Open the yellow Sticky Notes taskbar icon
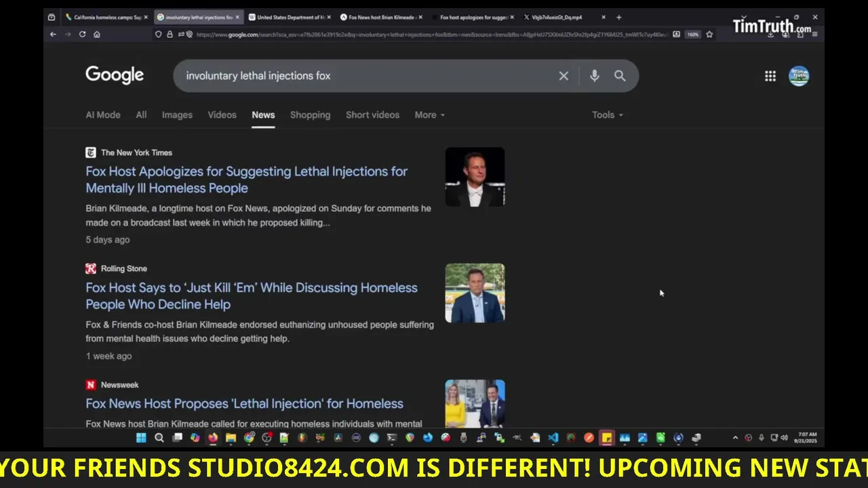The height and width of the screenshot is (488, 868). coord(606,438)
